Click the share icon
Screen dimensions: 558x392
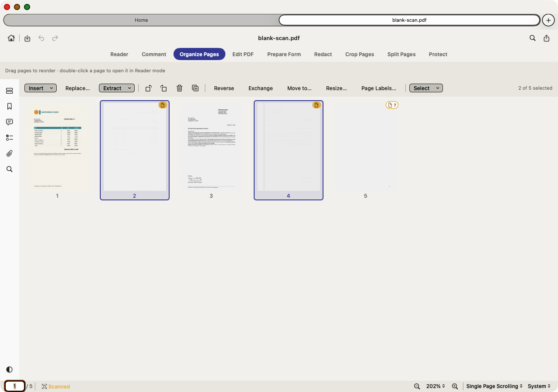coord(547,38)
